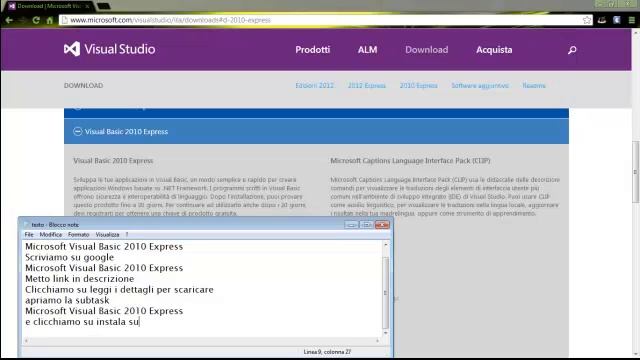Screen dimensions: 640x360
Task: Minimize the Notepad window
Action: coord(351,225)
